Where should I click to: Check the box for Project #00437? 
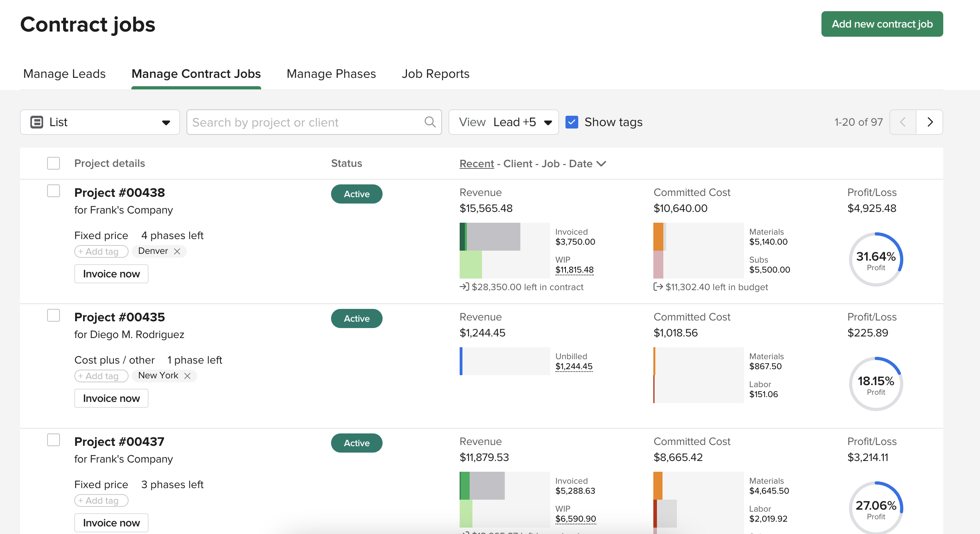(54, 440)
